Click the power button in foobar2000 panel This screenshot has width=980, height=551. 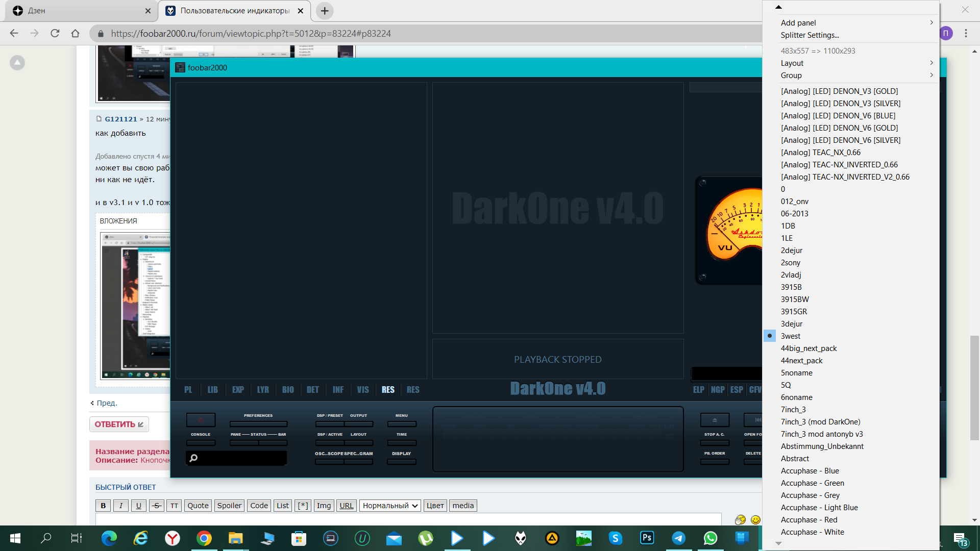point(201,420)
